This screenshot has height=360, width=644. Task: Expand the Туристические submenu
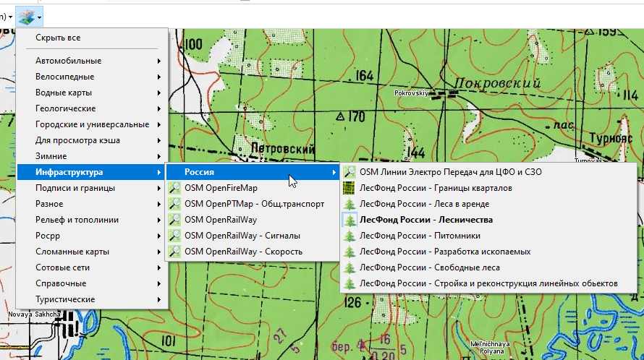point(65,299)
